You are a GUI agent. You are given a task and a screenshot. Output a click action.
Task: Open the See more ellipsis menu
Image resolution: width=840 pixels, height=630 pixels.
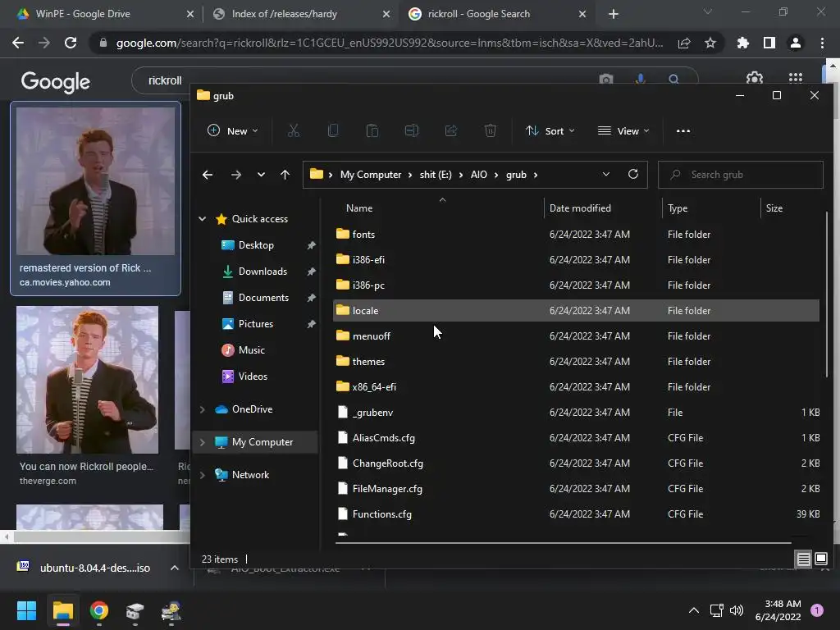(683, 130)
